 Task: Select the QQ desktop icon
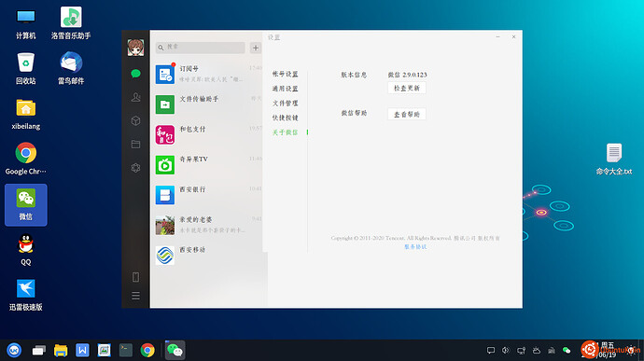[x=26, y=250]
